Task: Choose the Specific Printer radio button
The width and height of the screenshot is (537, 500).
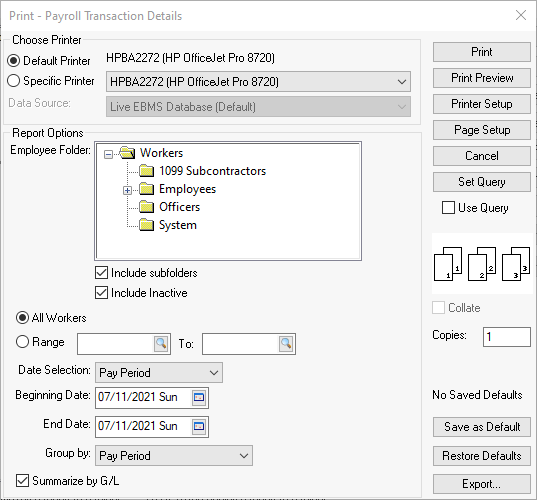Action: pyautogui.click(x=14, y=81)
